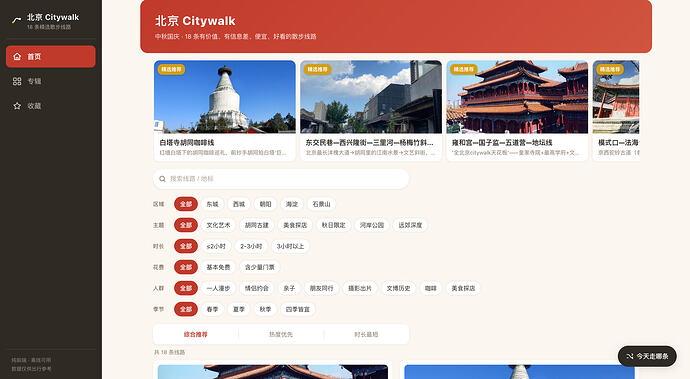
Task: Select 全部 in the 主题 filter row
Action: [186, 225]
